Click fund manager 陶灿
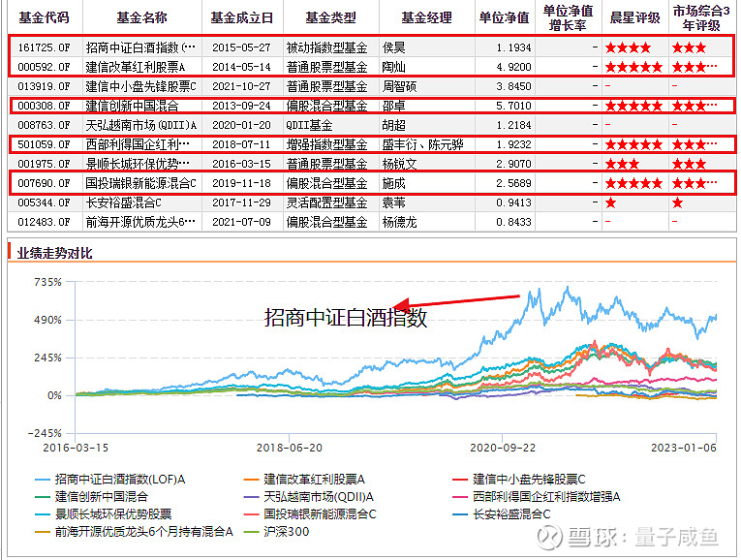741x560 pixels. point(393,67)
